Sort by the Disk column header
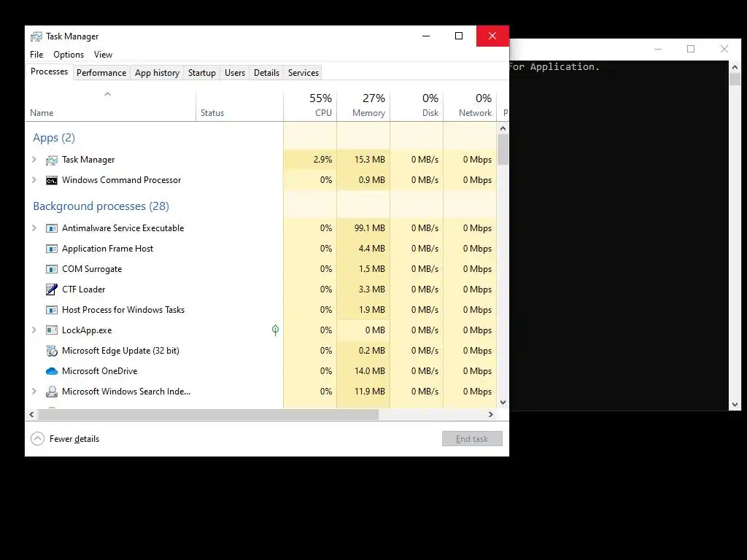This screenshot has width=747, height=560. point(417,106)
